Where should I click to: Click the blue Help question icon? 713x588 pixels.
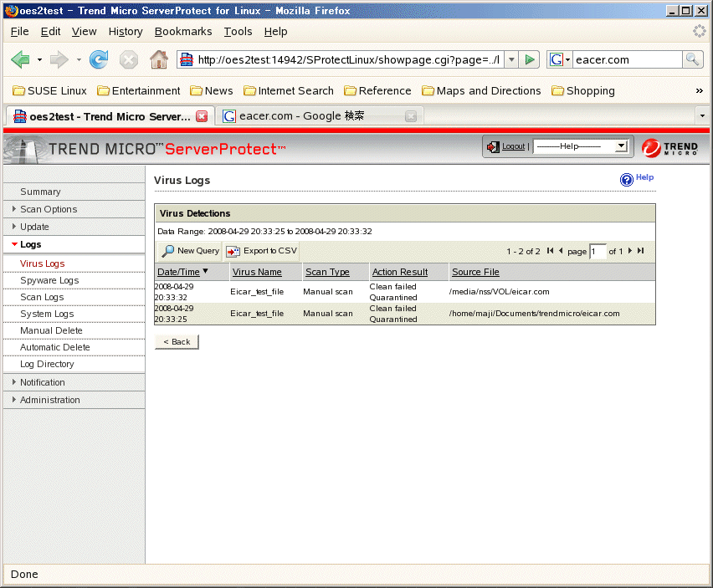627,180
